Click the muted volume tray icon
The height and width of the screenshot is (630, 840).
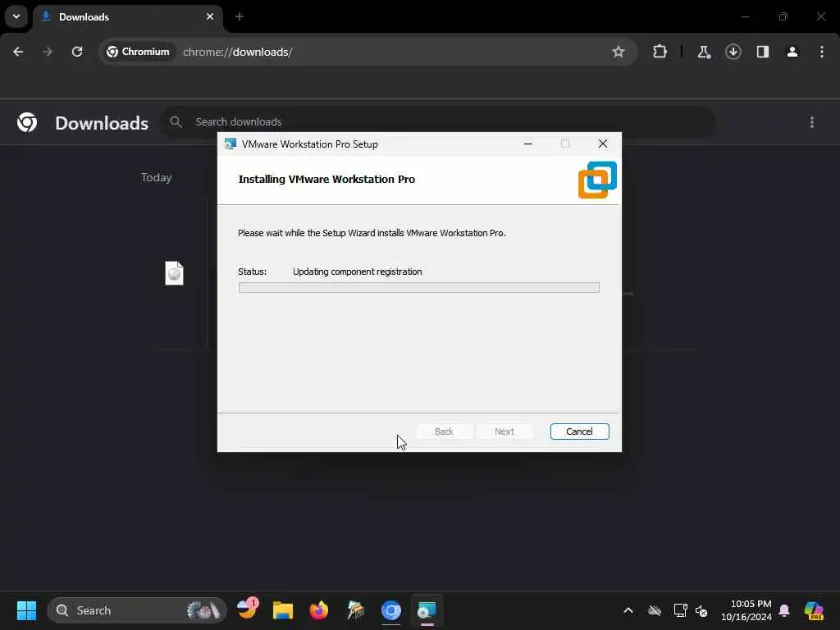701,610
